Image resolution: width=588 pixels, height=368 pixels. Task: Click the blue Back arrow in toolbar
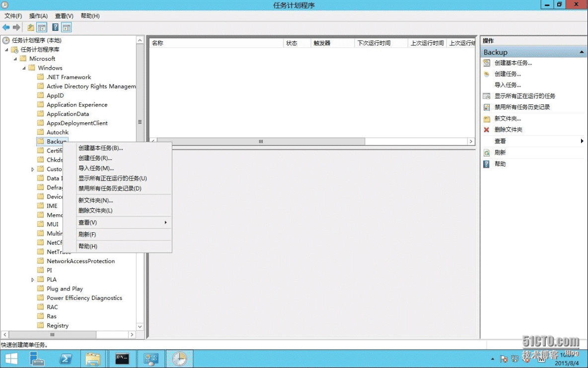(x=6, y=27)
